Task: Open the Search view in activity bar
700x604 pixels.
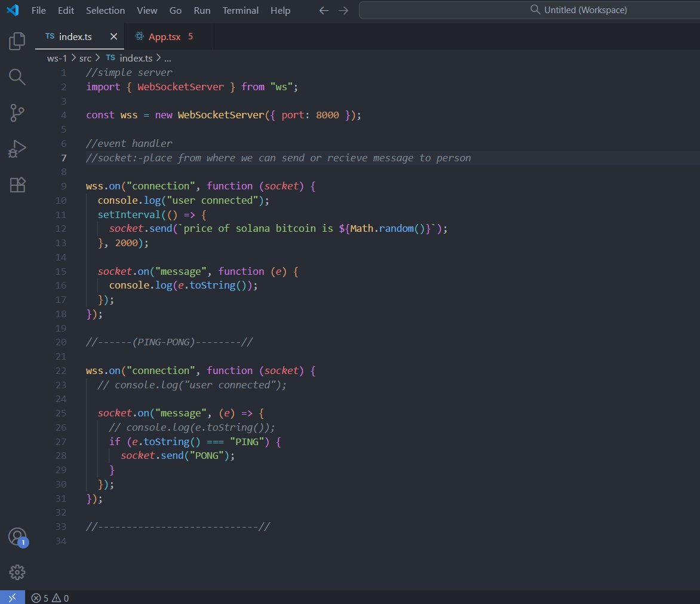Action: click(x=17, y=77)
